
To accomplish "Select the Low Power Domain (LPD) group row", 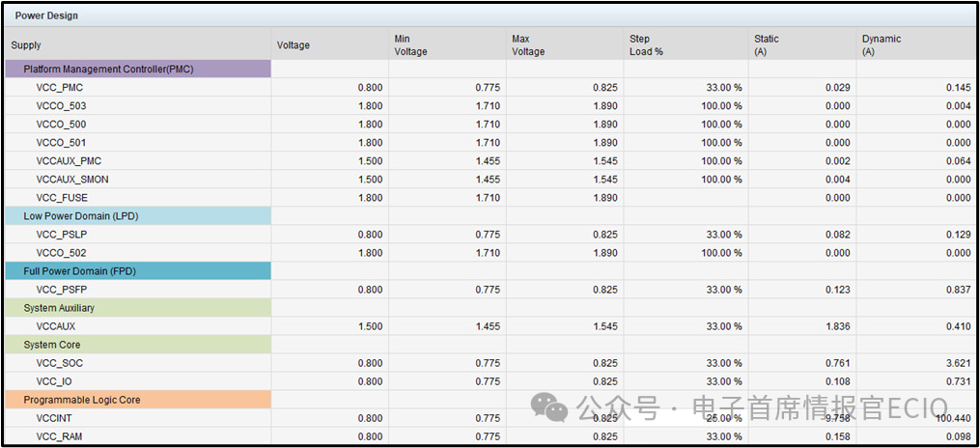I will click(138, 216).
